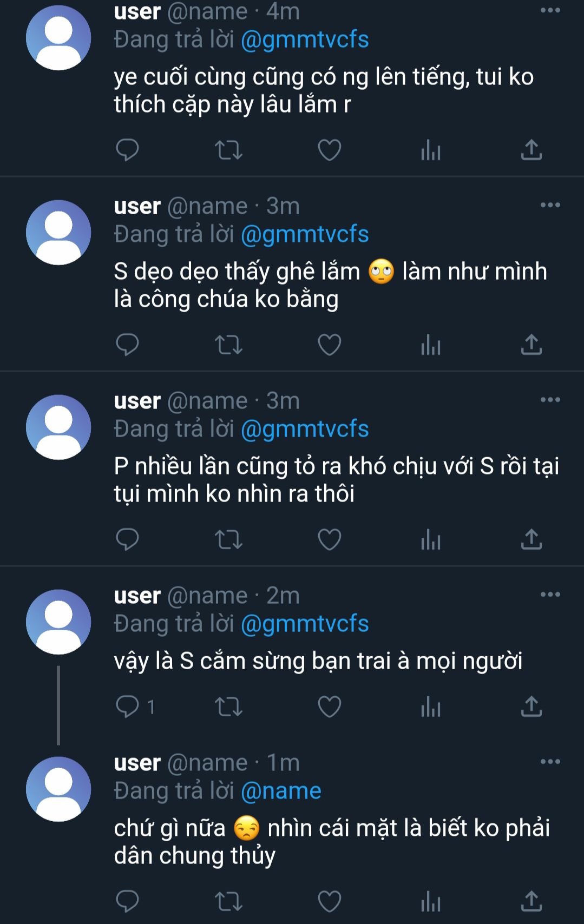The height and width of the screenshot is (924, 584).
Task: Open more options on 'ye cuối cùng' tweet
Action: click(550, 10)
